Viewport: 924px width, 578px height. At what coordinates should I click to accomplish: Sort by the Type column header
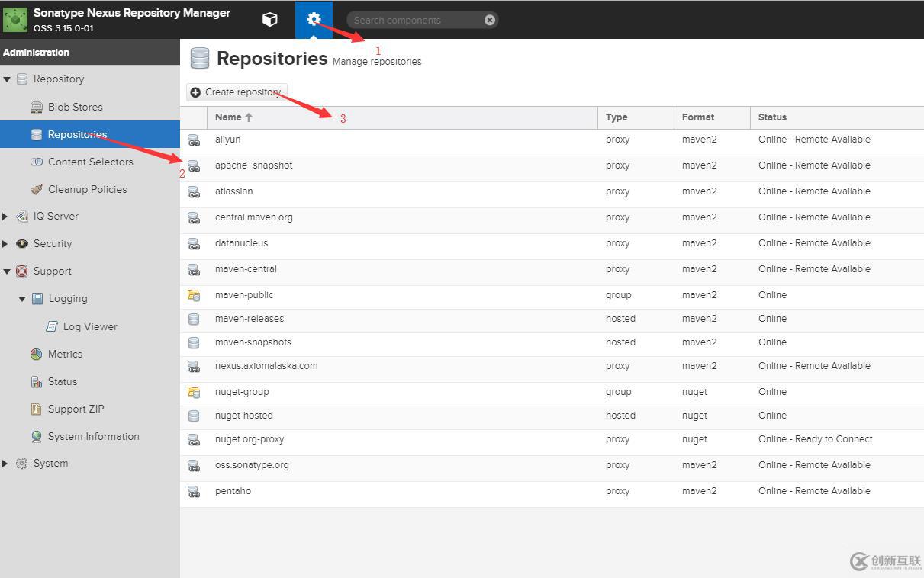pyautogui.click(x=636, y=117)
